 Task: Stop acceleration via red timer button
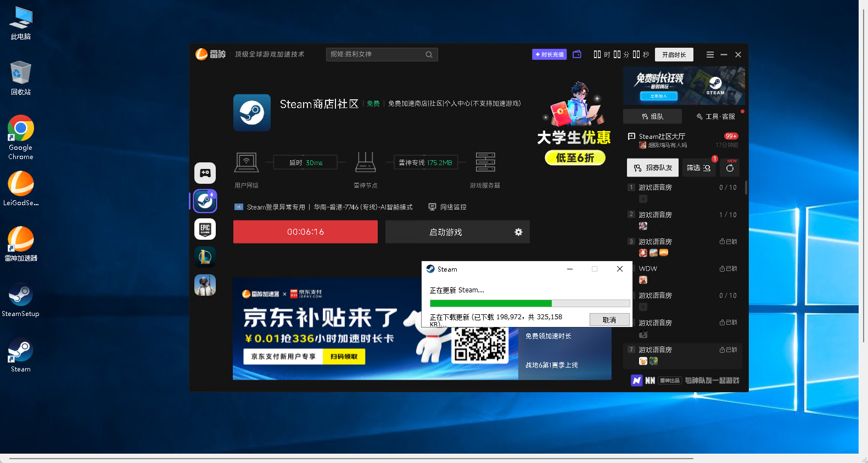[x=305, y=232]
